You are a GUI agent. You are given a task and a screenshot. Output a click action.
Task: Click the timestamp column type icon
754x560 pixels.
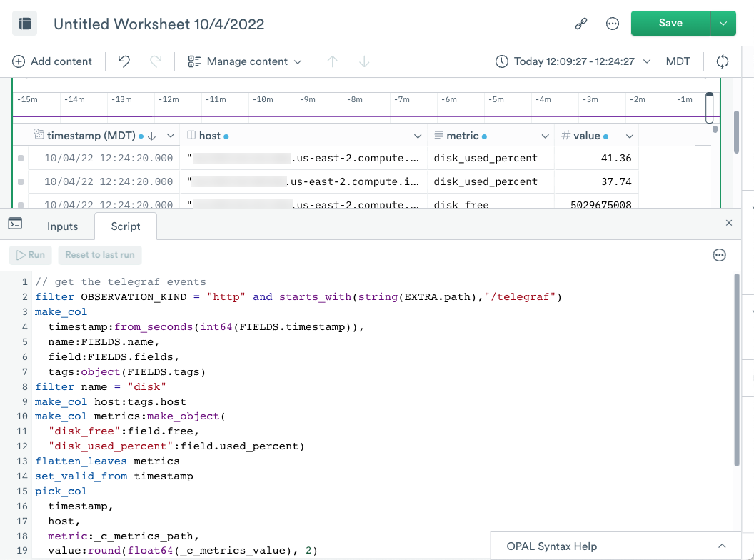(39, 134)
